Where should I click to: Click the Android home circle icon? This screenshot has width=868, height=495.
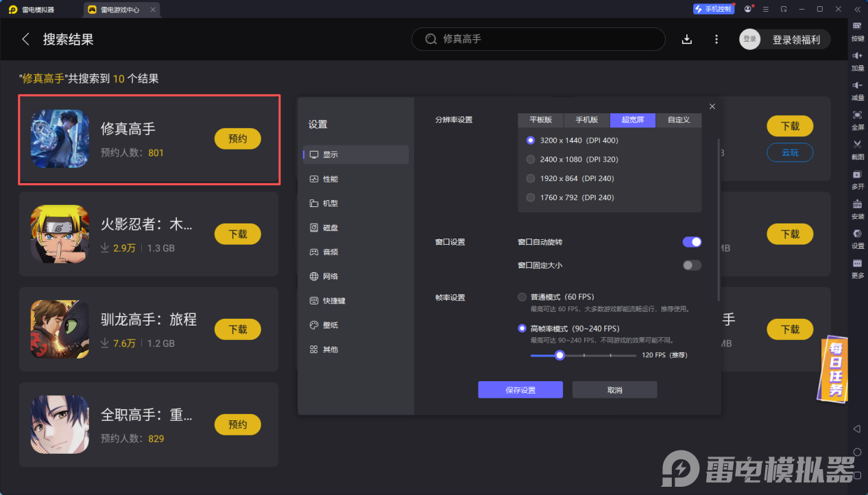857,452
